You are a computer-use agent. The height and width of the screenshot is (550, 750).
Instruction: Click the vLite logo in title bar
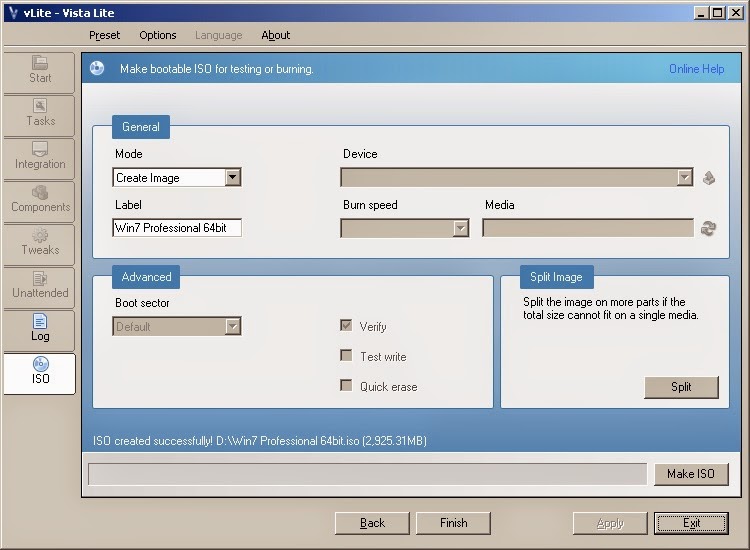click(13, 13)
